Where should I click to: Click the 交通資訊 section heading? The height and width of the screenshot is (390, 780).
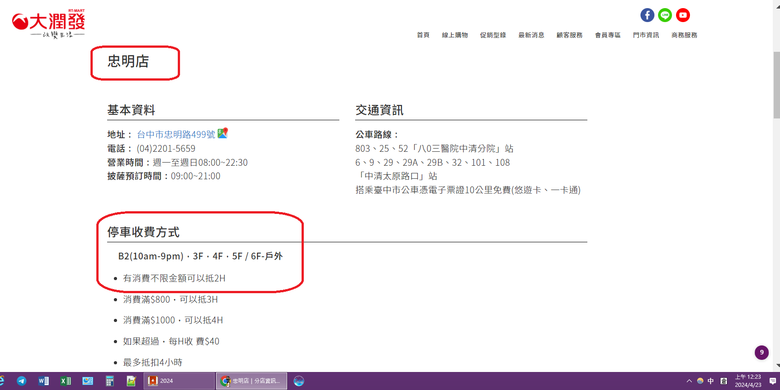[x=380, y=110]
